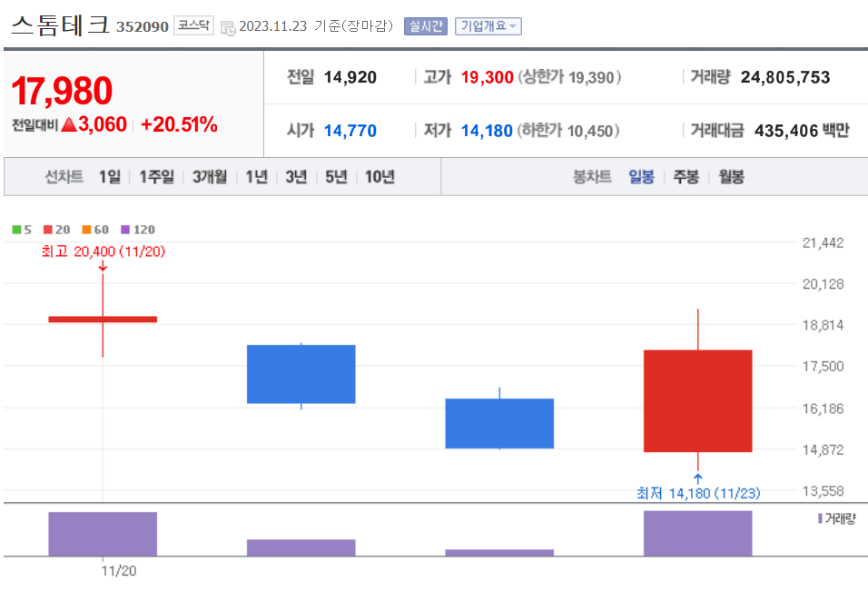Screen dimensions: 868x591
Task: Select the 1주일 line chart tab
Action: pos(157,176)
